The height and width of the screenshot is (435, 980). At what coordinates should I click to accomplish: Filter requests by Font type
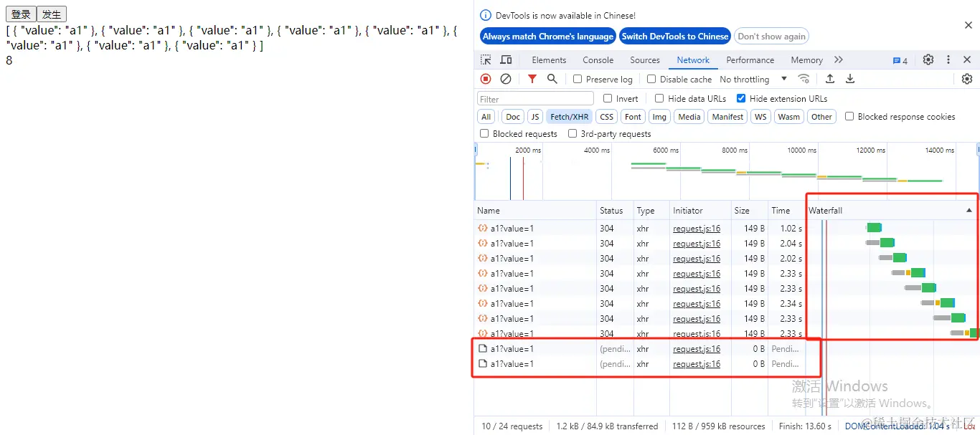(x=633, y=117)
